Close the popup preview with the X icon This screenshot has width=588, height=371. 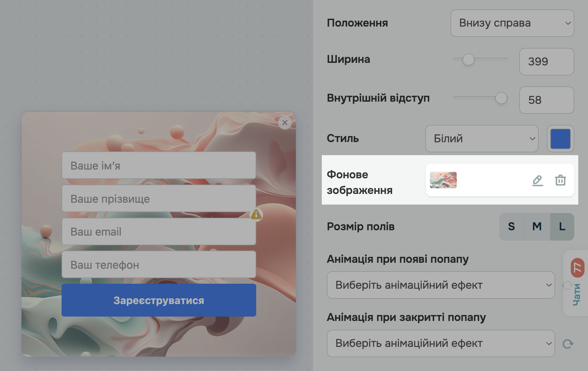click(x=285, y=123)
